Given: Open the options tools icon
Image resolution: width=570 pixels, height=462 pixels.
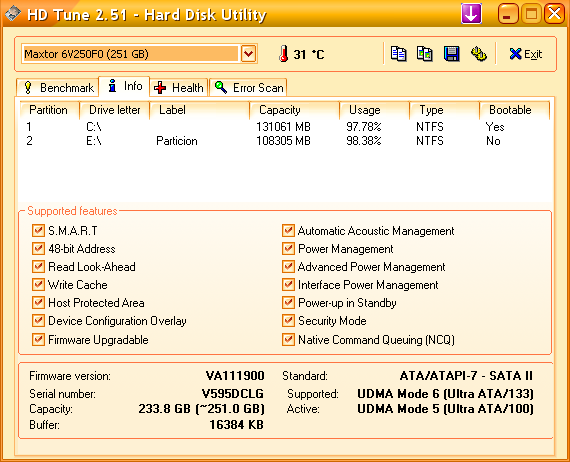Looking at the screenshot, I should click(479, 54).
